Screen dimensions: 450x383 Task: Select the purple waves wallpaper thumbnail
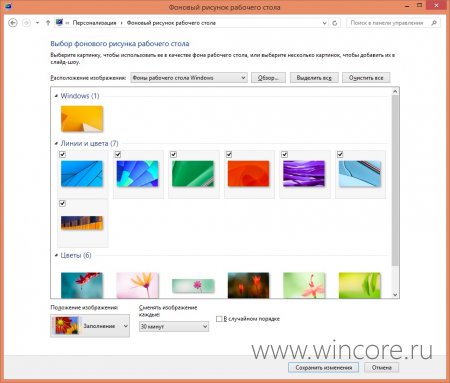pos(304,174)
